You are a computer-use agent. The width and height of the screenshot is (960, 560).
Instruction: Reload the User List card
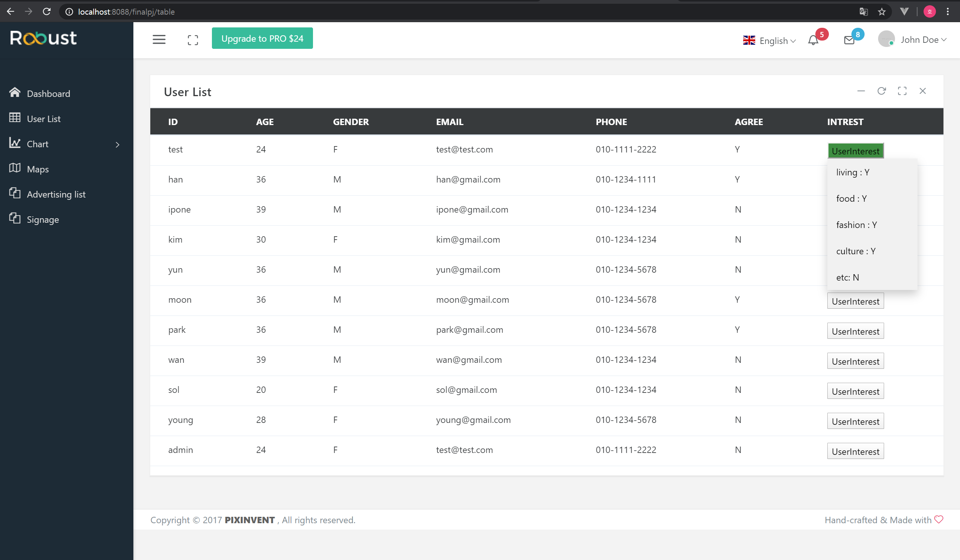pyautogui.click(x=881, y=91)
